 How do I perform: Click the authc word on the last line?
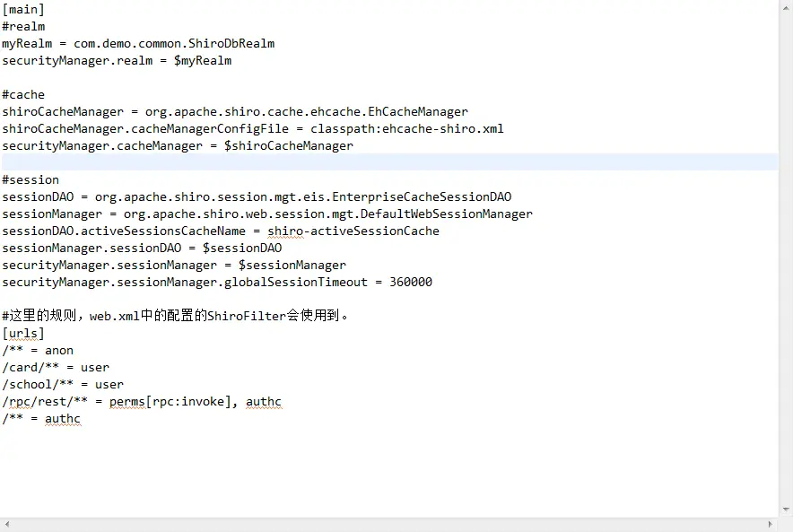(x=63, y=419)
